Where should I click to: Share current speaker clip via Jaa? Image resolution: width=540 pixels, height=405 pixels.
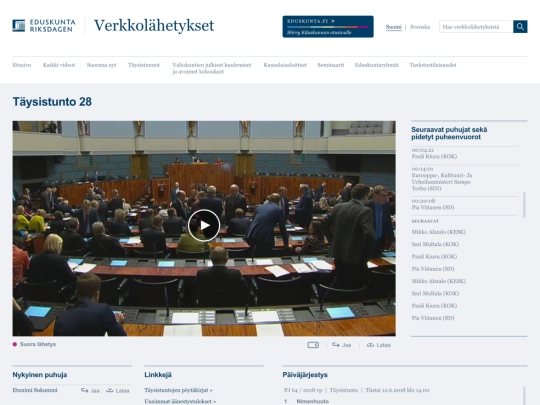pos(90,391)
